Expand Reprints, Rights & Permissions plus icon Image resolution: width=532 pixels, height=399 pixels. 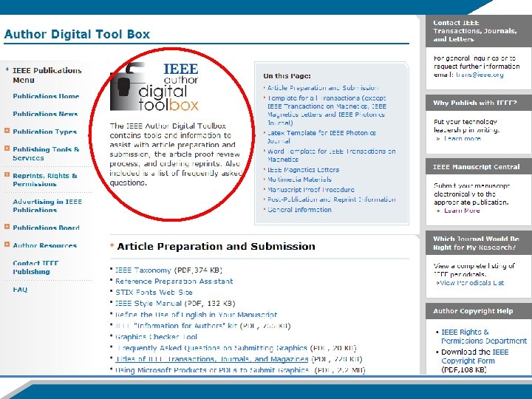click(x=7, y=174)
